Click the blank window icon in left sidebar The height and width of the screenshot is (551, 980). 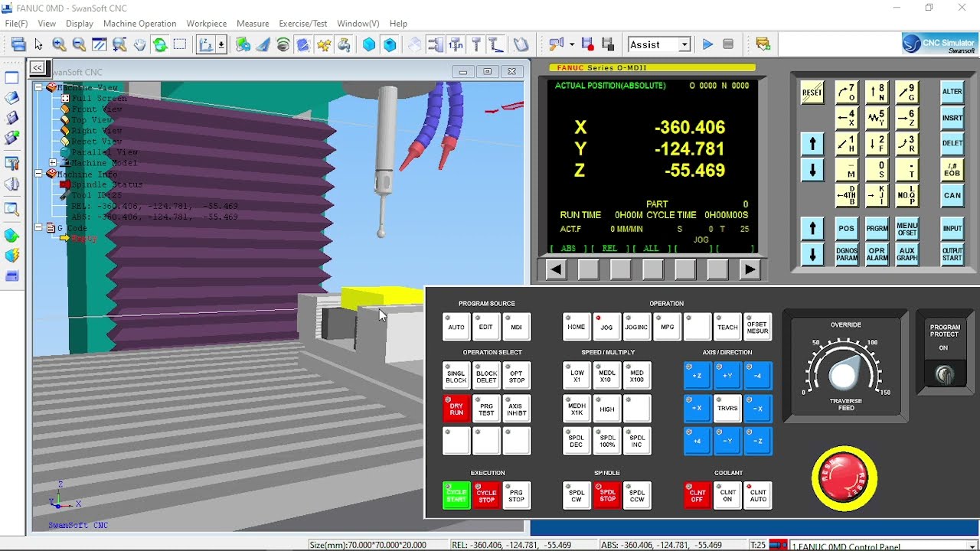11,77
